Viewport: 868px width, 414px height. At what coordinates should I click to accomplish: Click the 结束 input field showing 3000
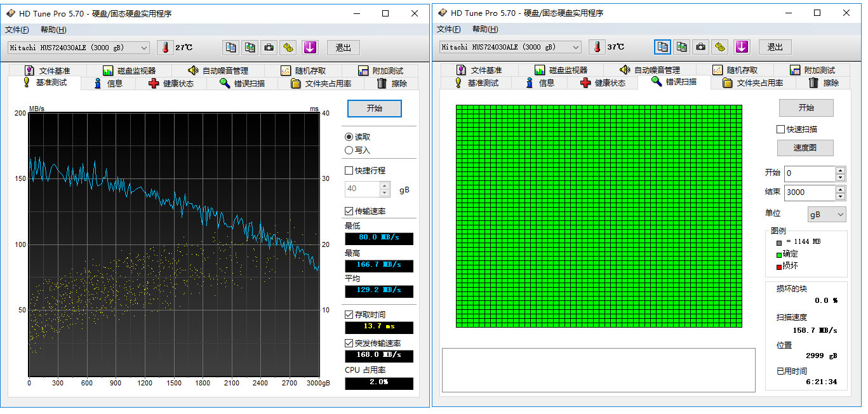tap(809, 192)
